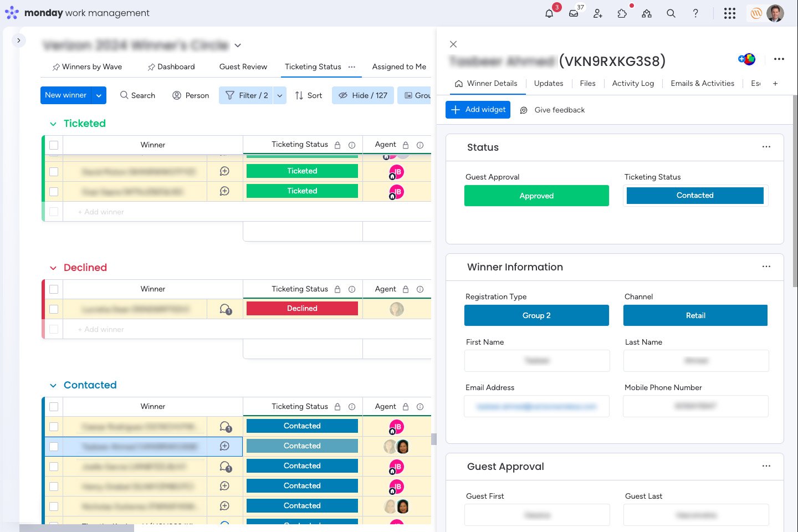The image size is (798, 532).
Task: Click info icon beside Agent in Declined group
Action: (420, 289)
